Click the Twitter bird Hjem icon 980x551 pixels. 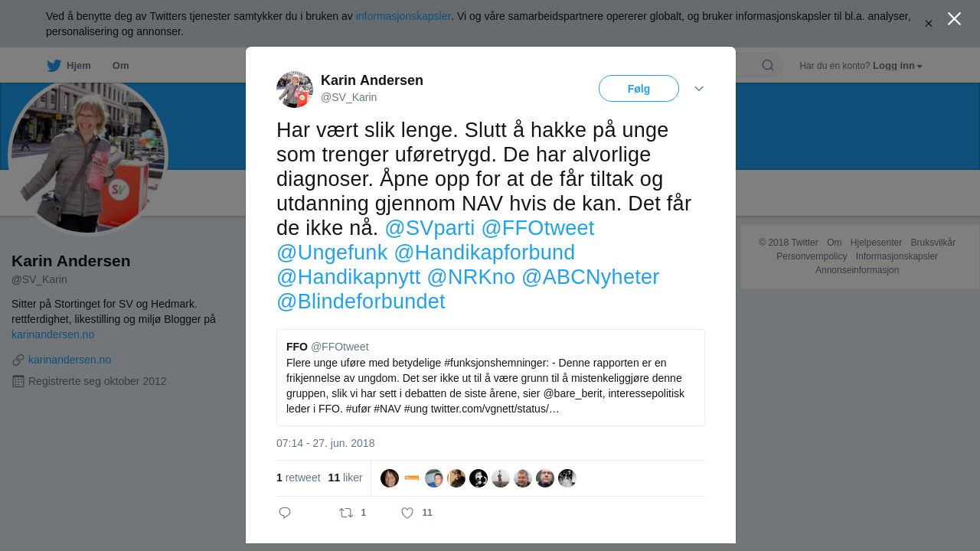click(x=54, y=66)
